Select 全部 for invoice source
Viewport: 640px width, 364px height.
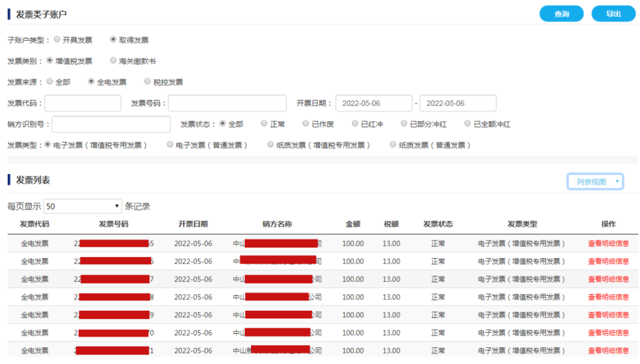coord(50,82)
